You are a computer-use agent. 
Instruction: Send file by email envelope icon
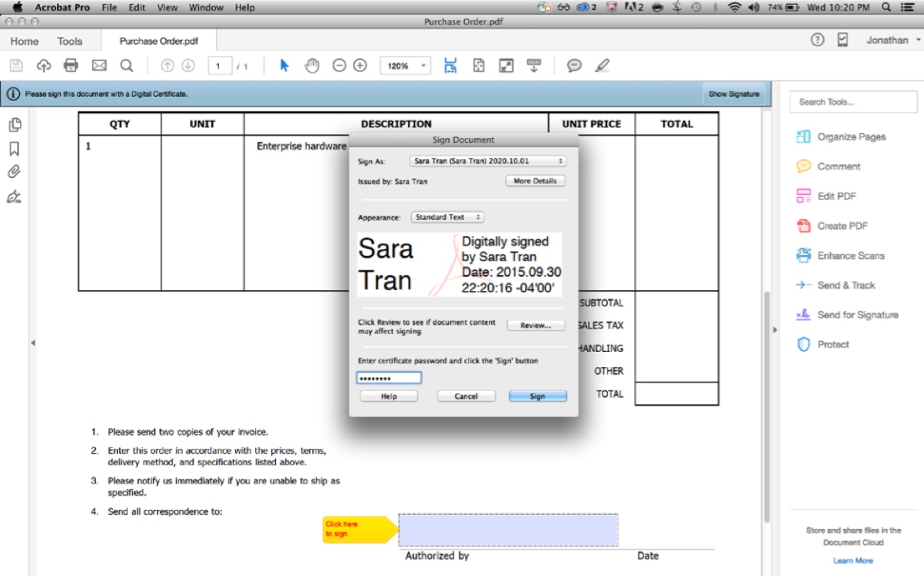point(99,66)
